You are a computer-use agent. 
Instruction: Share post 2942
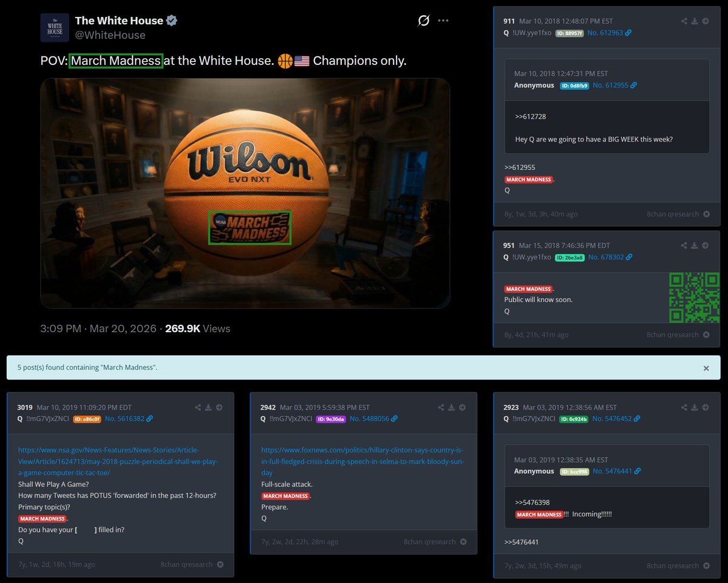point(441,407)
